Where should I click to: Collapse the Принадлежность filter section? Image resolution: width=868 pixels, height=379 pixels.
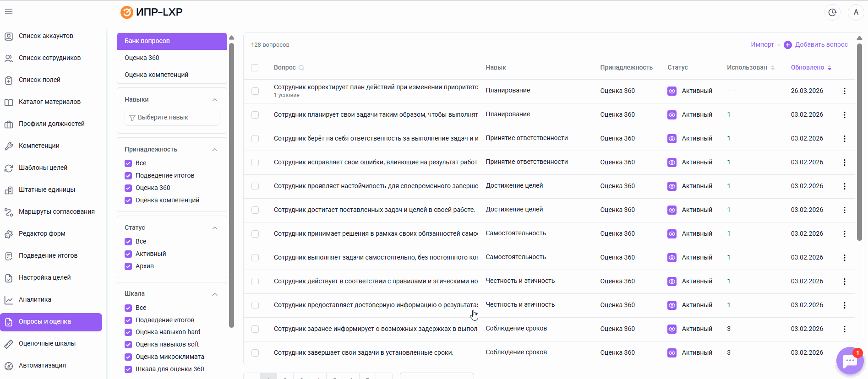215,150
